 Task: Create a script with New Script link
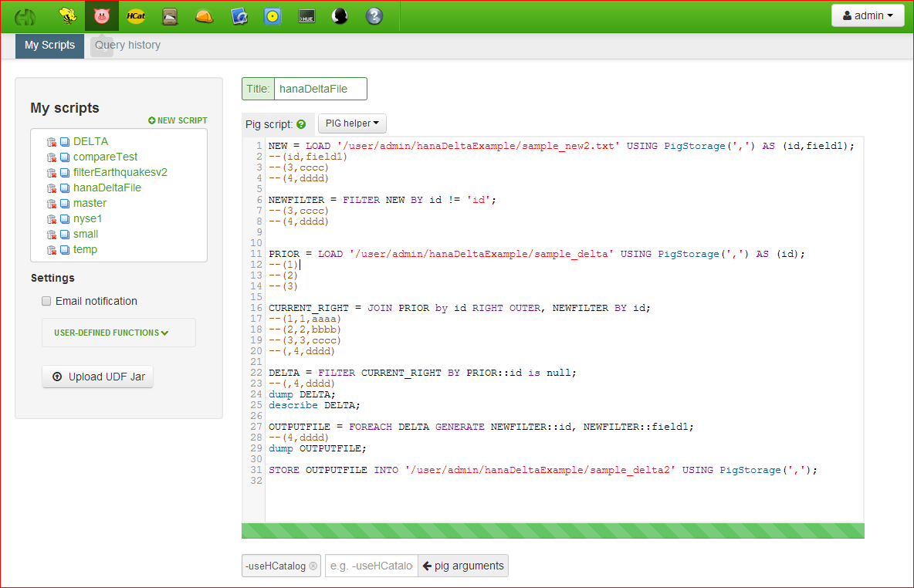(178, 120)
